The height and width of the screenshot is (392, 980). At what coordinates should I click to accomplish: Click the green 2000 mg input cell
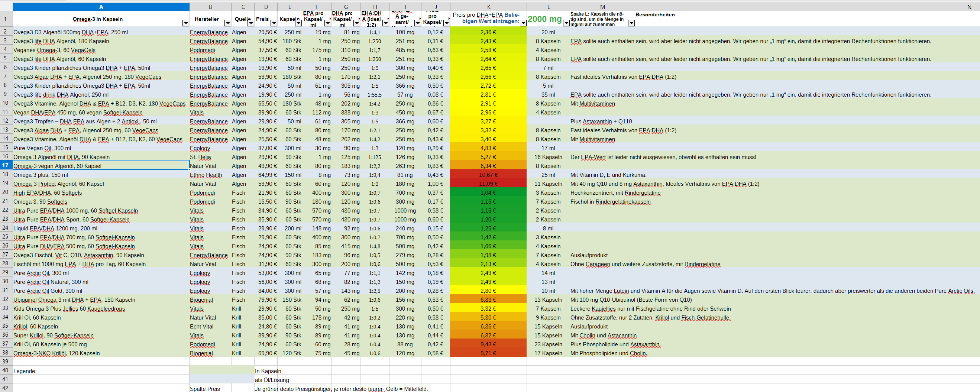[x=544, y=19]
